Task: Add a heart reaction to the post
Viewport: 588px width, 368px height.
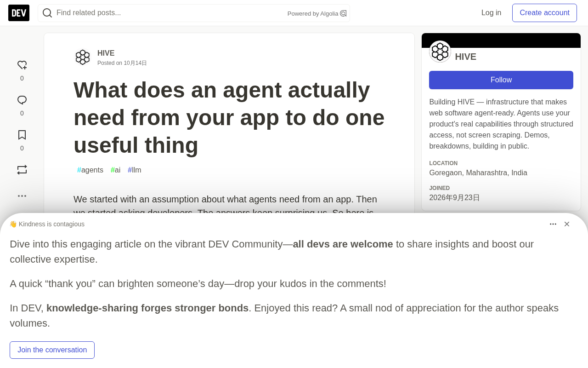Action: pyautogui.click(x=22, y=65)
